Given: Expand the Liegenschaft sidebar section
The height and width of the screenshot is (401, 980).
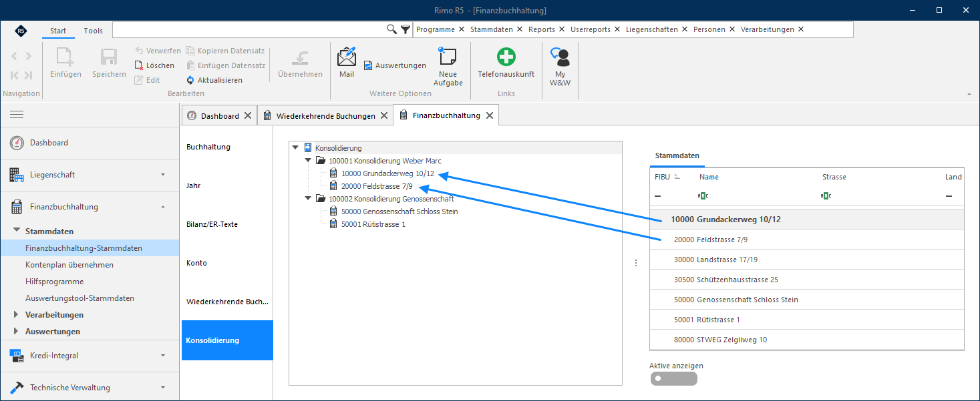Looking at the screenshot, I should click(90, 175).
